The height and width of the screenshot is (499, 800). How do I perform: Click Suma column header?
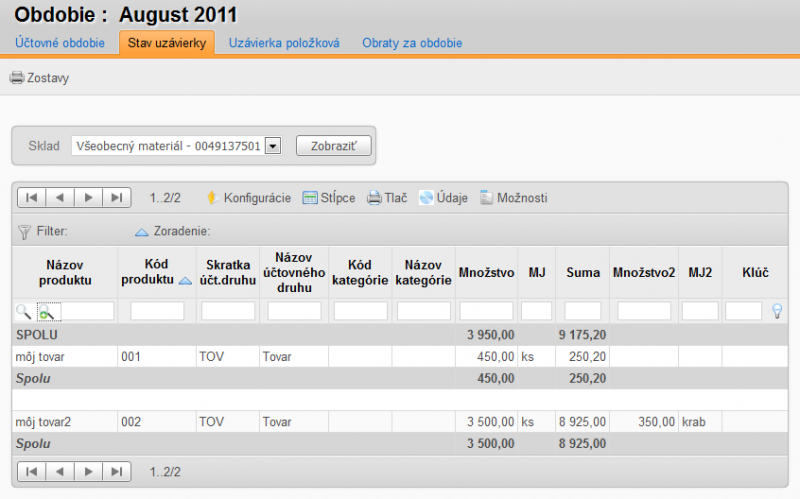point(583,272)
